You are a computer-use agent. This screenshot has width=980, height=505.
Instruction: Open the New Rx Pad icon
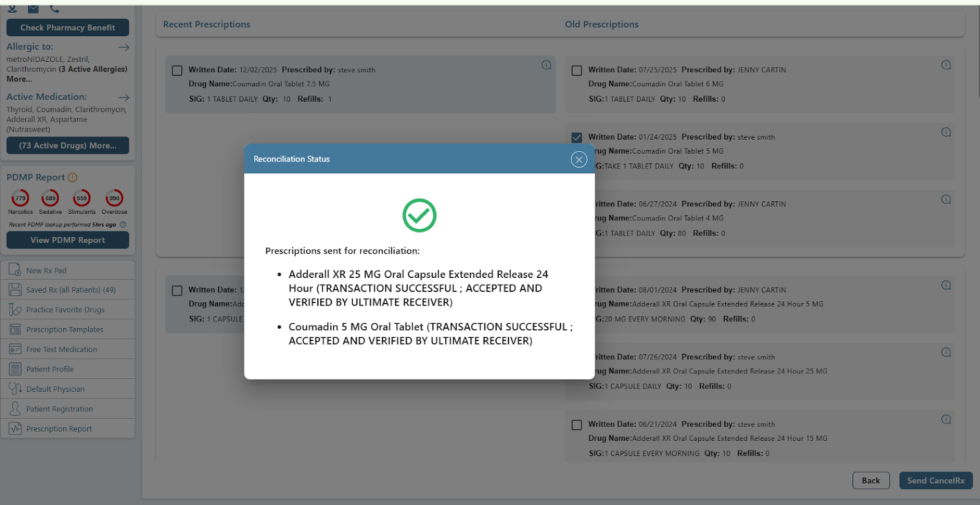(15, 270)
